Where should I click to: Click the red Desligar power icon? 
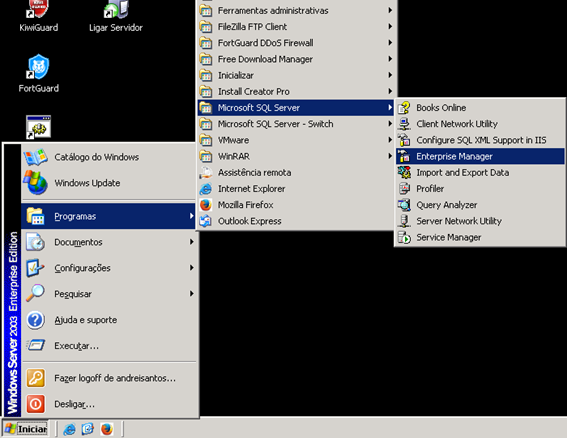pyautogui.click(x=35, y=404)
